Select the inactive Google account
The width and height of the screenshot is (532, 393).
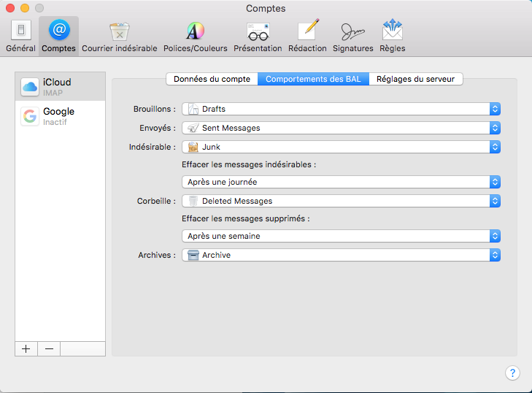[x=60, y=116]
